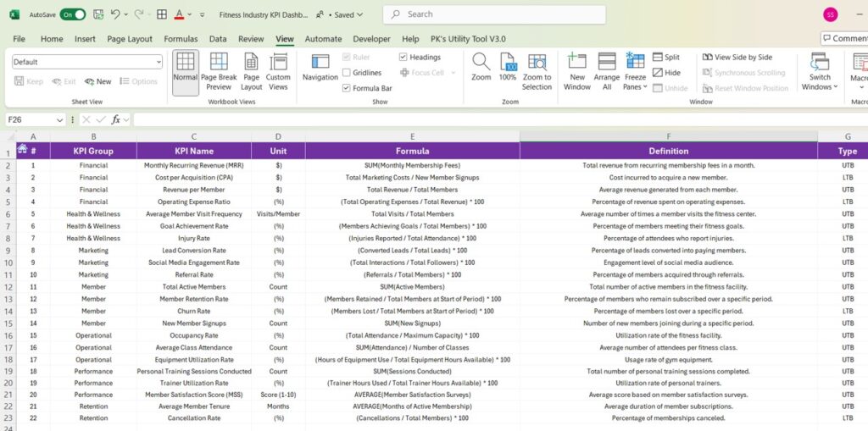This screenshot has width=868, height=431.
Task: Switch to the Formulas tab
Action: click(x=181, y=39)
